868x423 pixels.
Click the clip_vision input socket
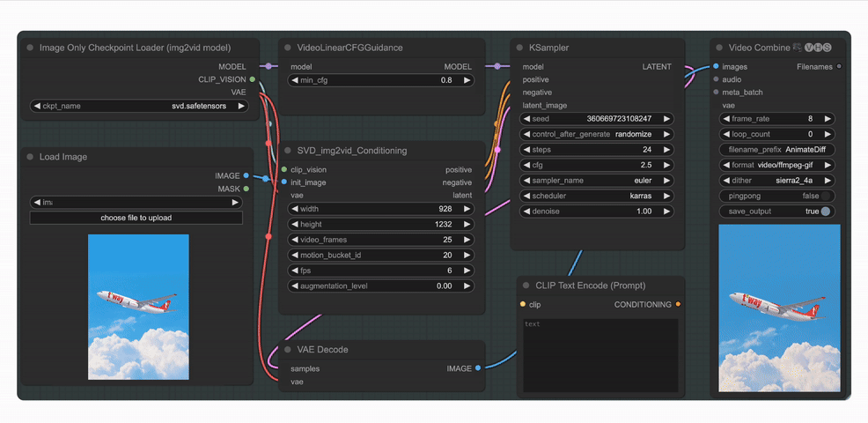coord(284,170)
